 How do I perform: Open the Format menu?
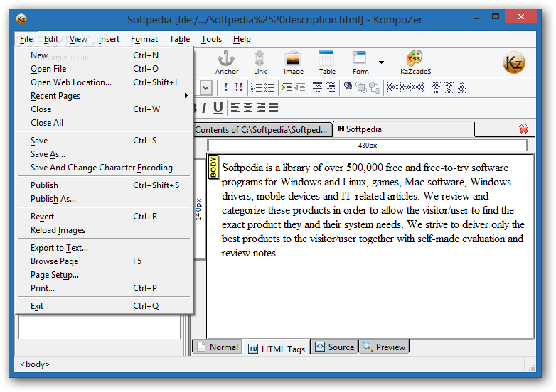click(x=144, y=39)
